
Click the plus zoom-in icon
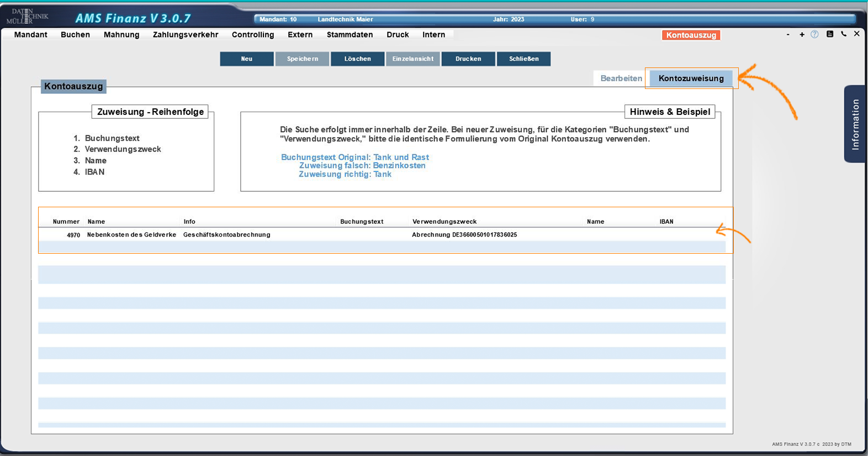[x=802, y=34]
